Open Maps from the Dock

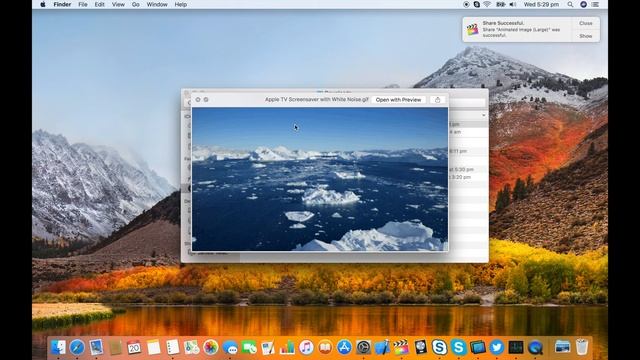tap(191, 347)
